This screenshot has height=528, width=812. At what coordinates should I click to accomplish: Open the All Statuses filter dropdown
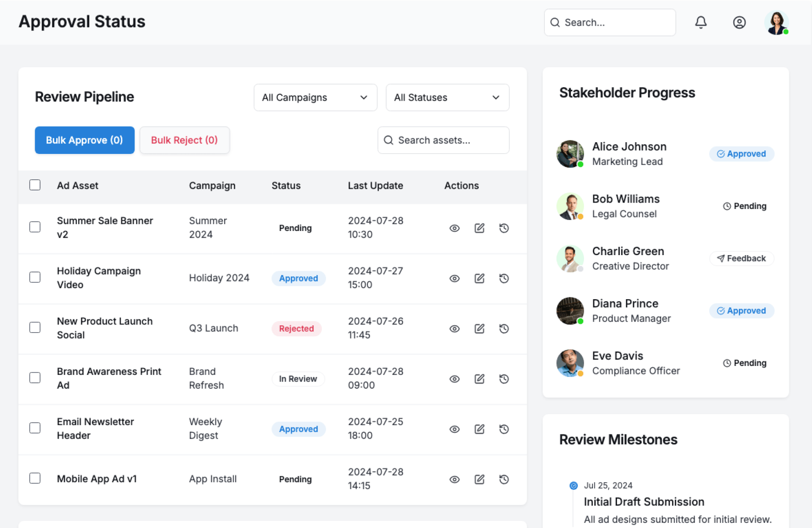click(447, 97)
